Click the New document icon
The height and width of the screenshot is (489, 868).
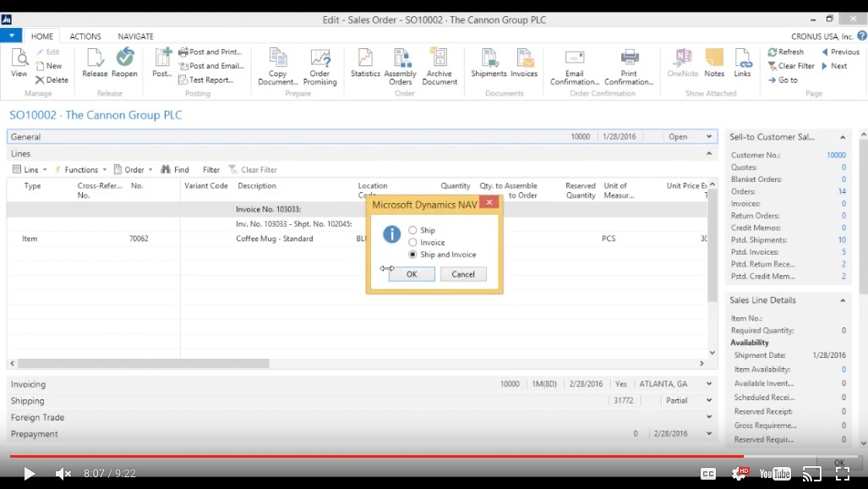[48, 65]
